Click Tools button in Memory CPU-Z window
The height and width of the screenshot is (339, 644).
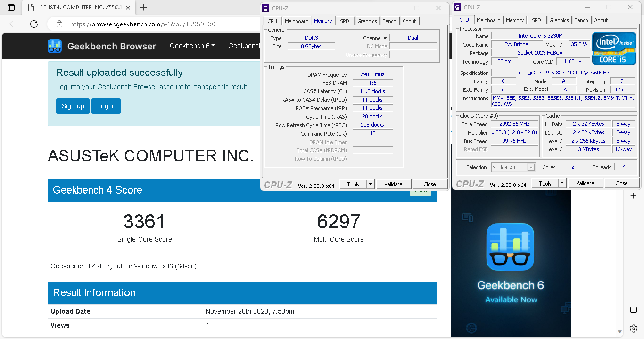click(x=353, y=184)
